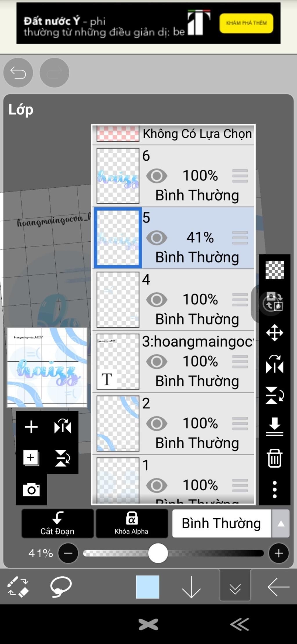Click the opacity slider handle at 41%
Image resolution: width=297 pixels, height=644 pixels.
point(158,553)
